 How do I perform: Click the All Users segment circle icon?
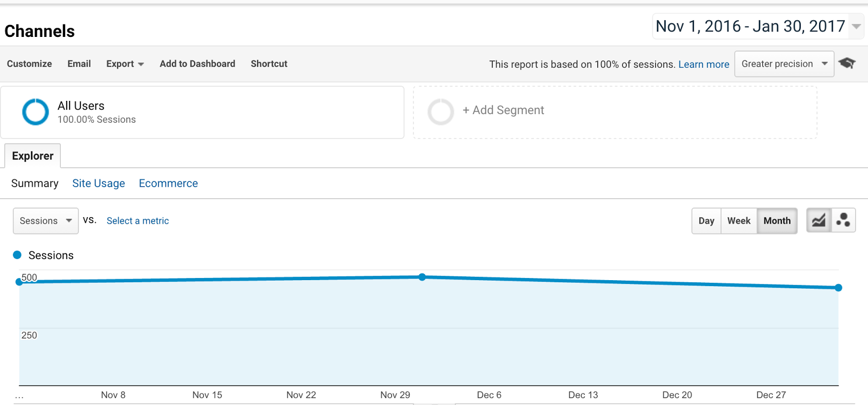tap(35, 112)
